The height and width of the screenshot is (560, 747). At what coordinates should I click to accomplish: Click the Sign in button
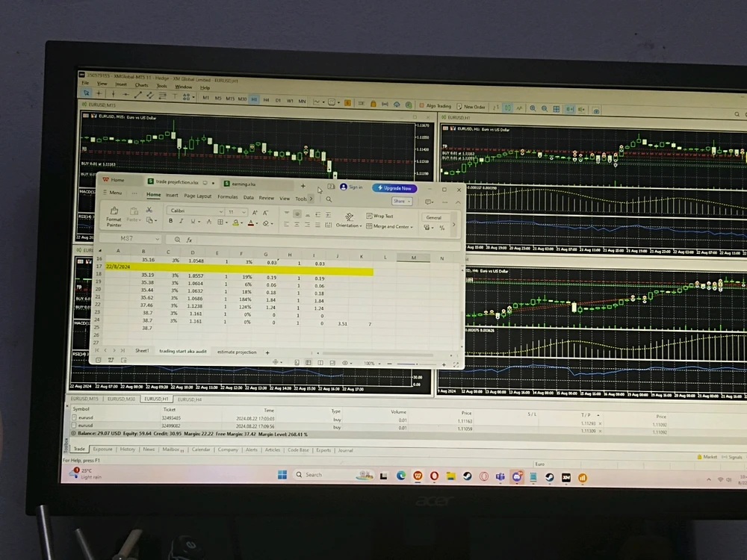(351, 187)
